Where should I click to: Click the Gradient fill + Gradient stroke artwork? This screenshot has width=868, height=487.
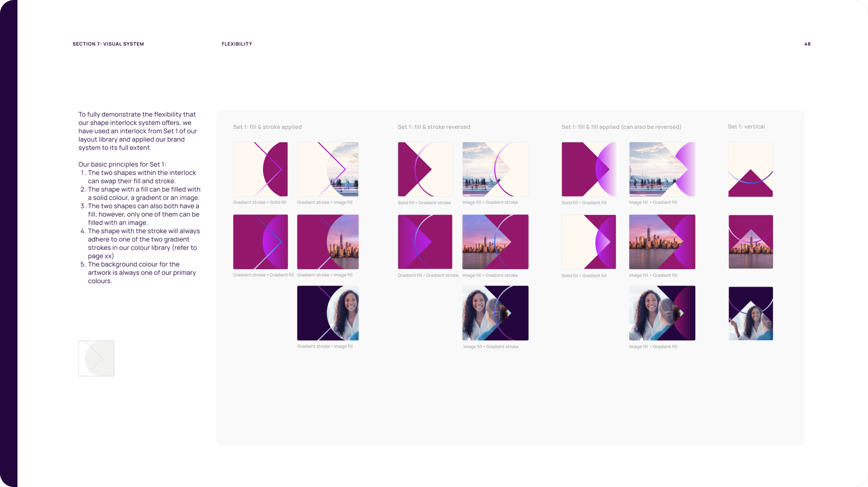point(425,242)
